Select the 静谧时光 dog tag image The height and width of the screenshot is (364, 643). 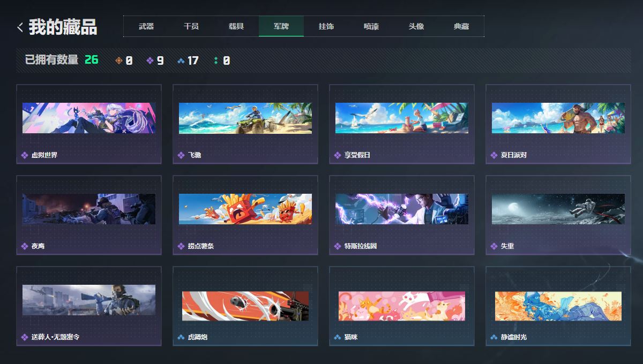558,306
